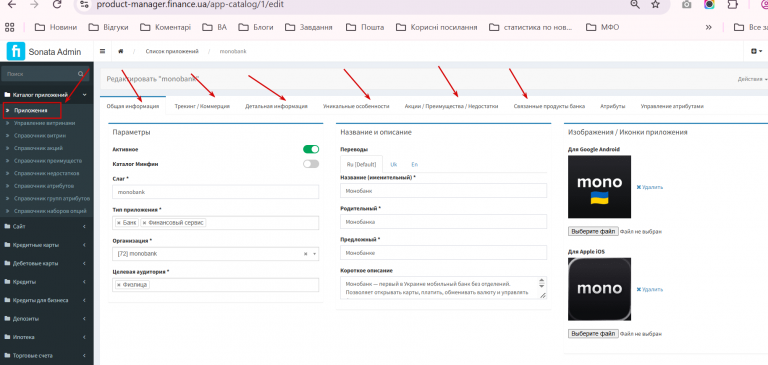The width and height of the screenshot is (768, 365).
Task: Open the add-new plus dropdown at the top right
Action: click(757, 51)
